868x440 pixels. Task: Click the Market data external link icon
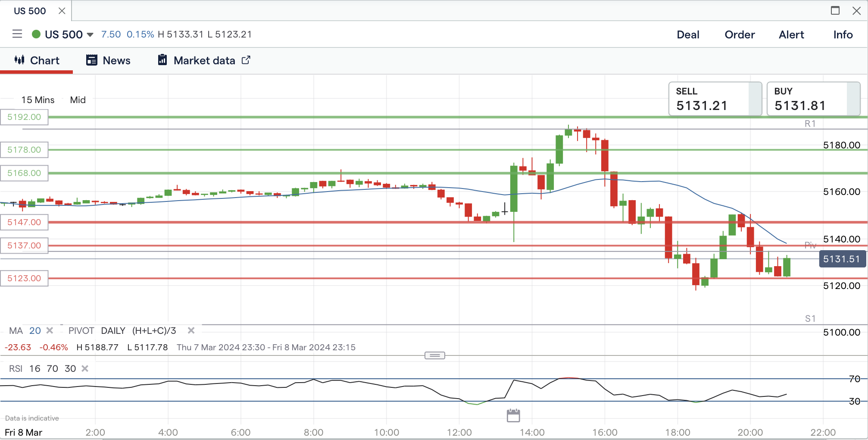246,60
